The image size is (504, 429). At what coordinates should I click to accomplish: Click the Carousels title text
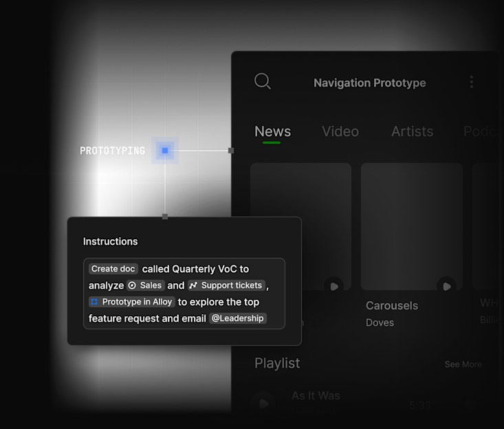(x=392, y=306)
